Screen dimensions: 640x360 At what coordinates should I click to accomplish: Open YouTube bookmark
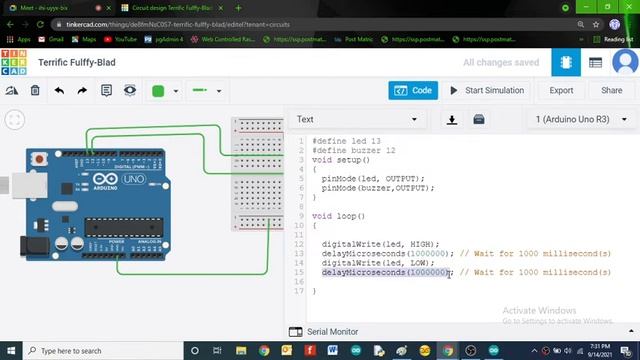pos(120,40)
